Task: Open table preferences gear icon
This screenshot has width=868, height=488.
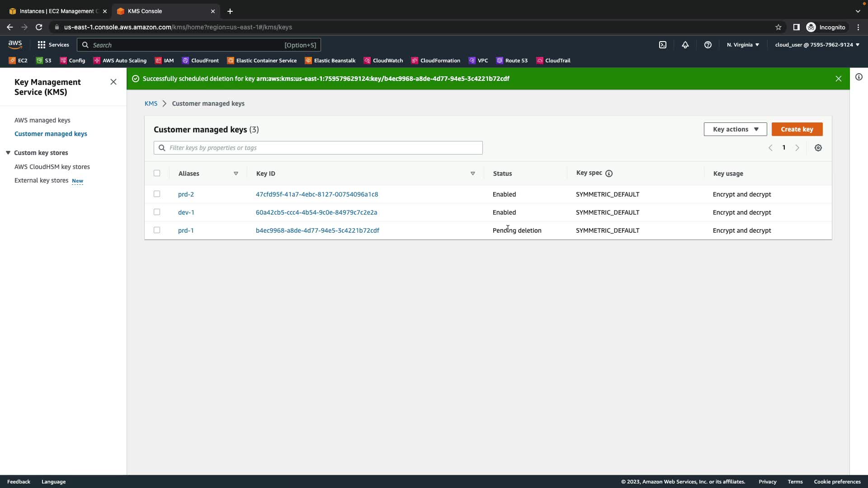Action: click(x=818, y=148)
